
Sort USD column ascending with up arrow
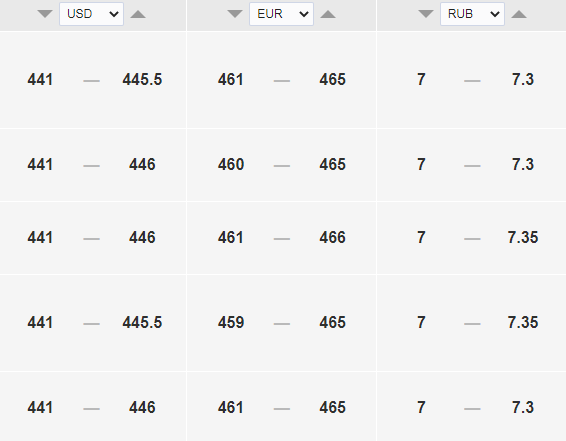tap(138, 14)
